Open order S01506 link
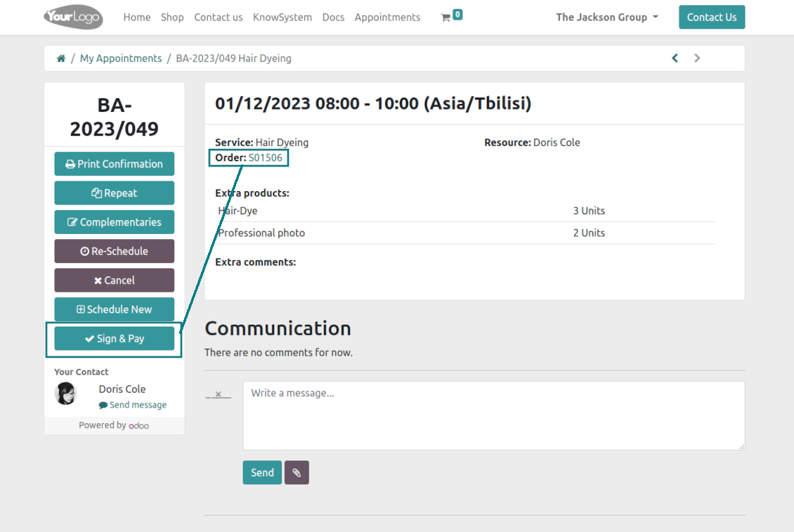 266,157
